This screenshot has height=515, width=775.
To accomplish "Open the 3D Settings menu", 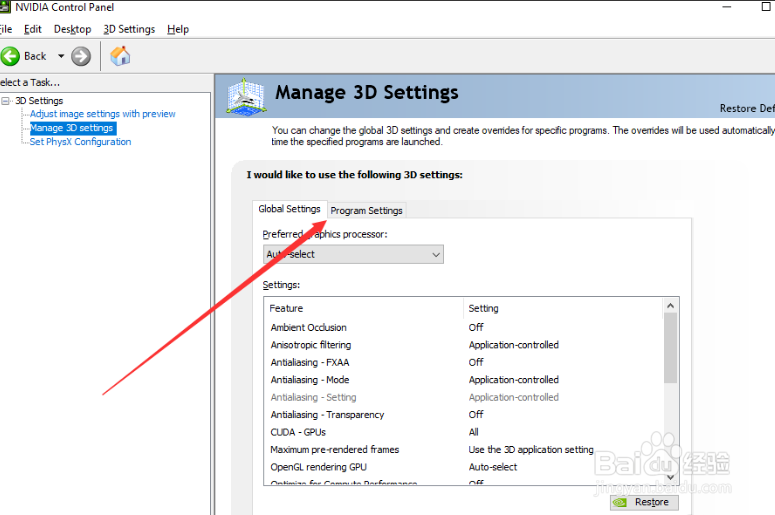I will pyautogui.click(x=129, y=29).
